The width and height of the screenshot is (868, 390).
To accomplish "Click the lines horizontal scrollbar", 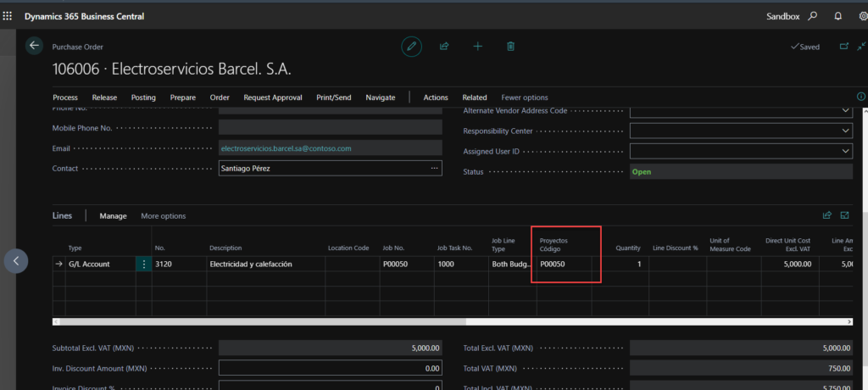I will (263, 321).
